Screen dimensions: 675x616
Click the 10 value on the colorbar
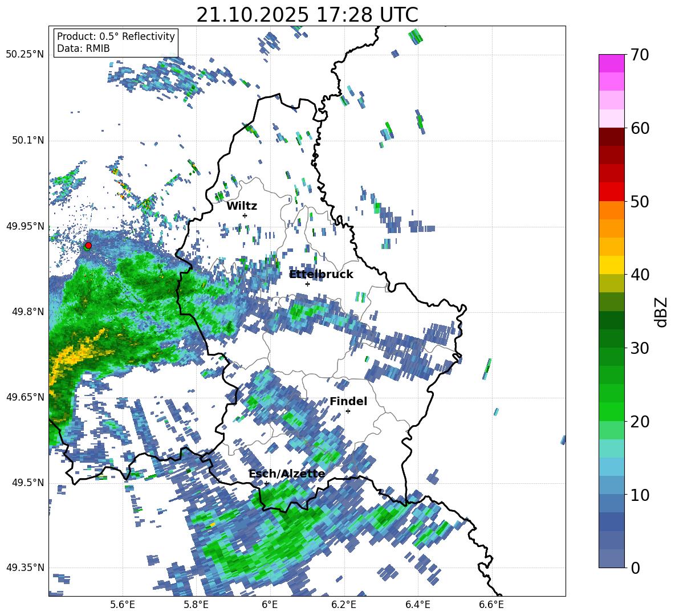tap(640, 495)
